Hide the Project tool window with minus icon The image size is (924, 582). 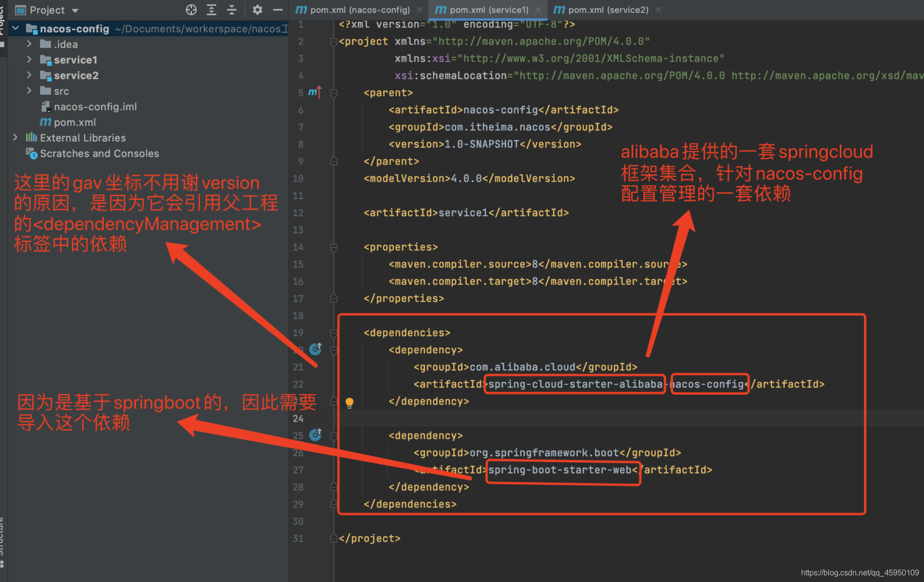point(278,10)
